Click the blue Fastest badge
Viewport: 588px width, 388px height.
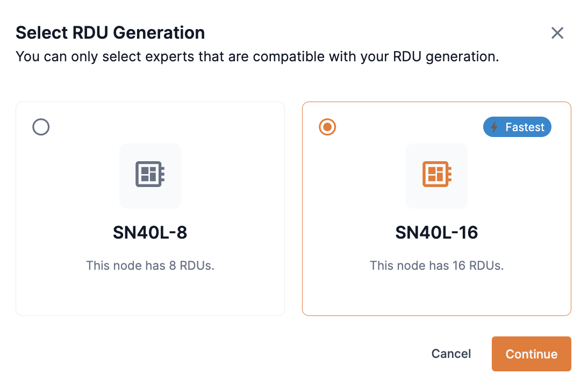point(517,127)
